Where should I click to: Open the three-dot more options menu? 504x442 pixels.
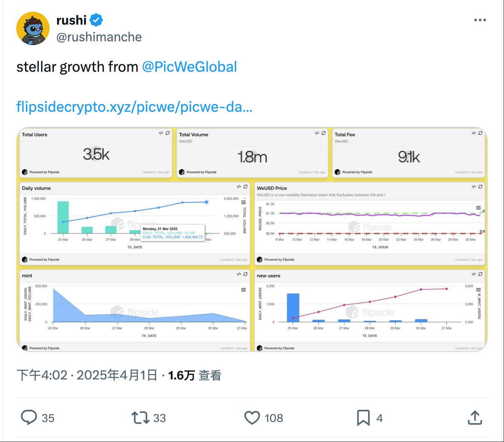pyautogui.click(x=480, y=20)
